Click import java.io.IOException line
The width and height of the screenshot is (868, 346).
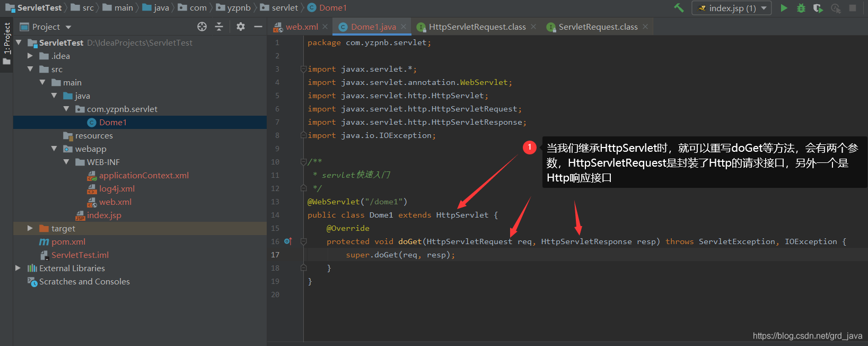click(372, 135)
